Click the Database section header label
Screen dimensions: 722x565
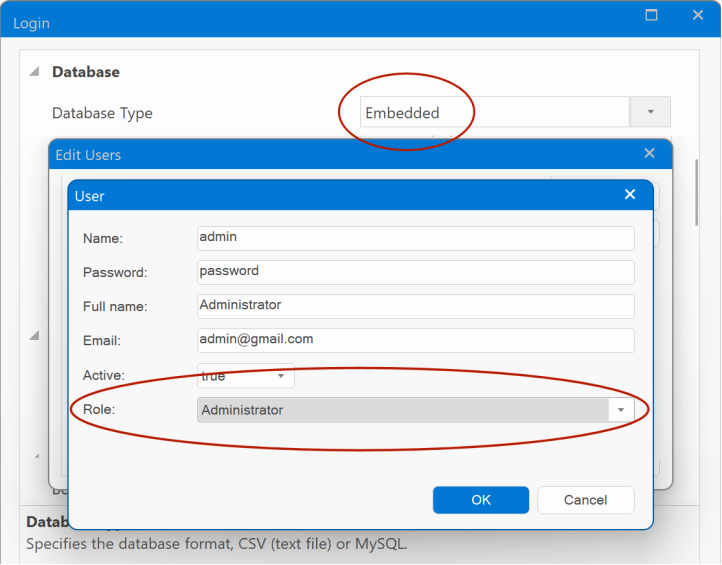[86, 72]
